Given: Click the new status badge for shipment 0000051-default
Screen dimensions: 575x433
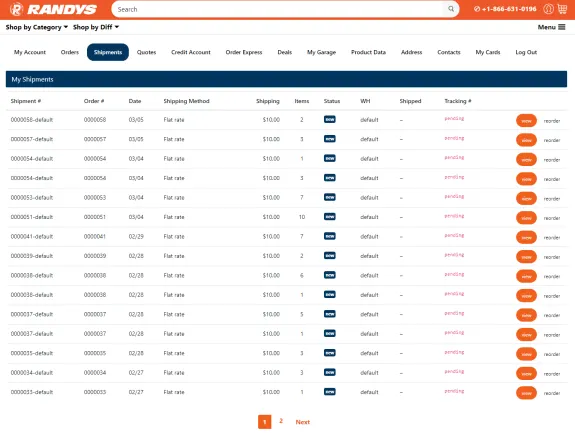Looking at the screenshot, I should click(x=330, y=217).
